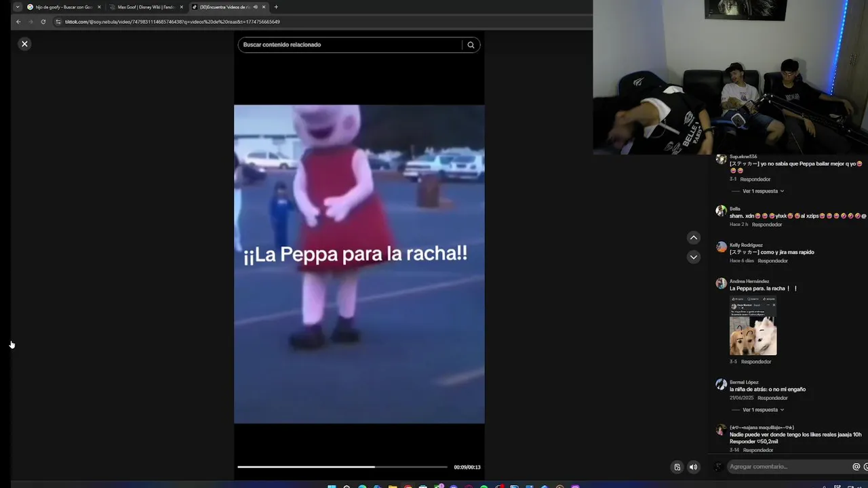Viewport: 868px width, 488px height.
Task: Click the '¡¡La Peppa para la racha!!' caption
Action: pyautogui.click(x=355, y=255)
